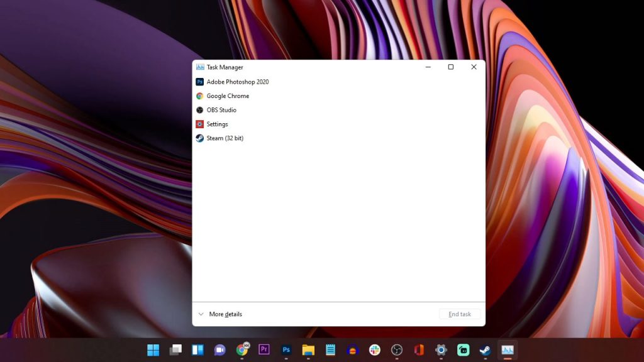Maximize the Task Manager window
This screenshot has width=644, height=362.
(450, 67)
